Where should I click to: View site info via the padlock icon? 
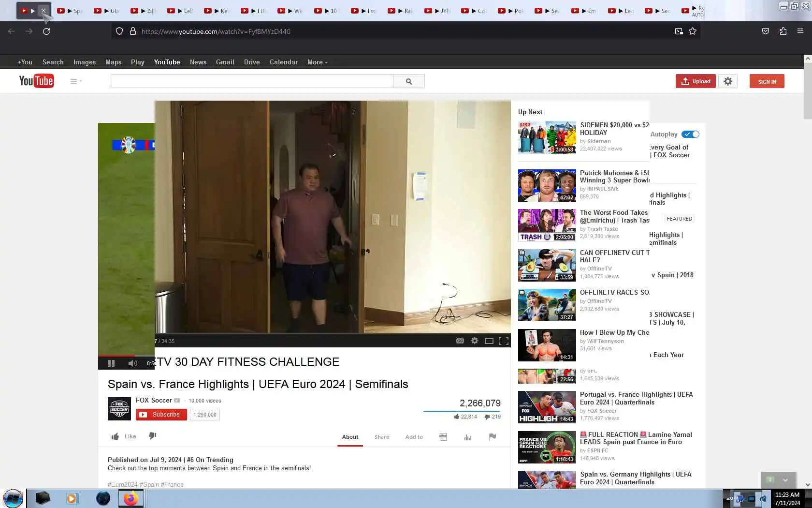coord(133,31)
